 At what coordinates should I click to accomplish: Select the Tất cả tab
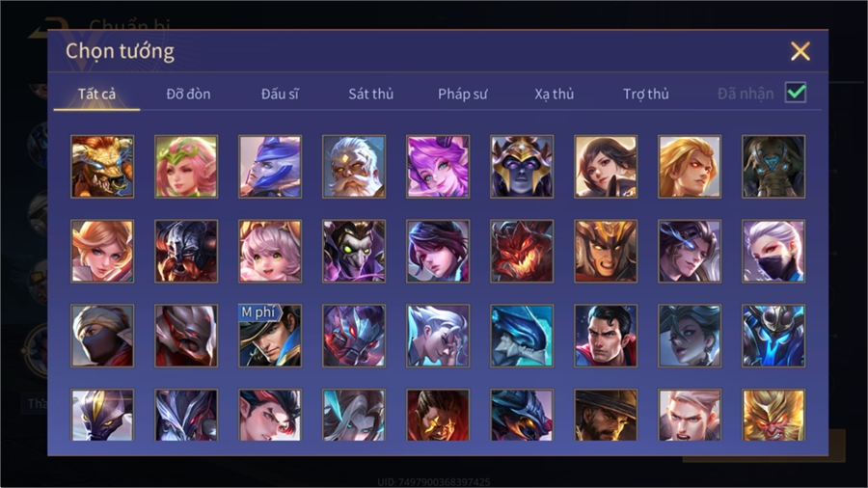tap(96, 95)
